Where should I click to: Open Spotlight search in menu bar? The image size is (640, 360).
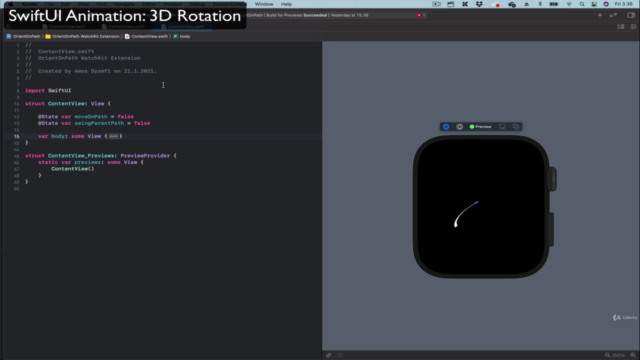[x=582, y=4]
